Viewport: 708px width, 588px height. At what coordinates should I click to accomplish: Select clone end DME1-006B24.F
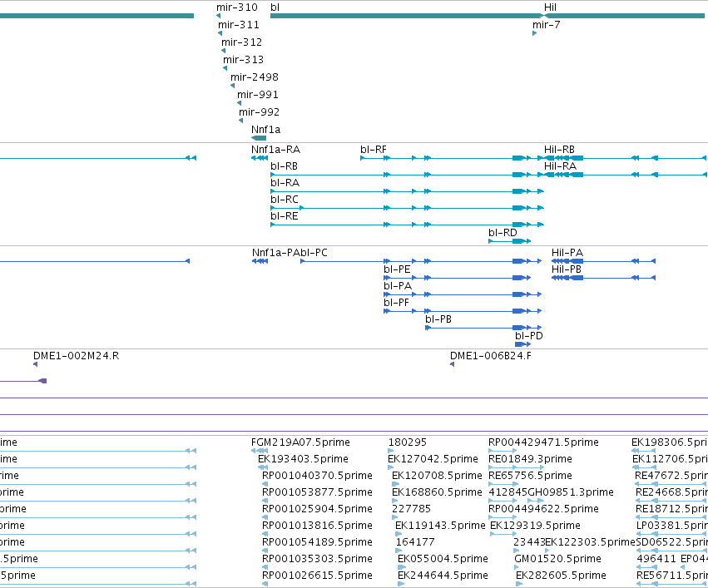pyautogui.click(x=490, y=356)
